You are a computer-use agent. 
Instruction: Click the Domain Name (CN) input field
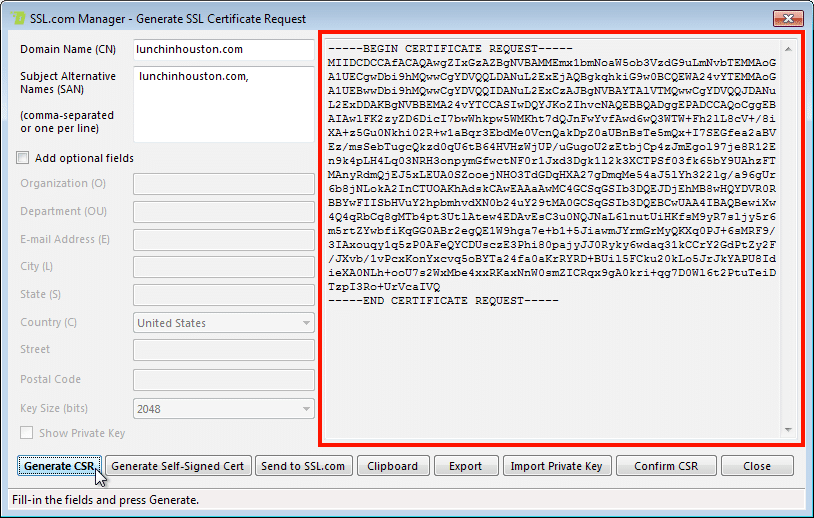224,49
